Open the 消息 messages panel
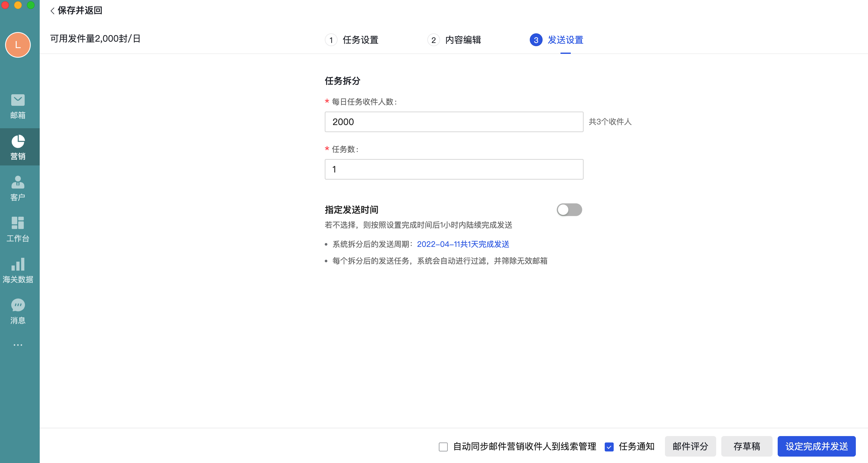 click(18, 312)
